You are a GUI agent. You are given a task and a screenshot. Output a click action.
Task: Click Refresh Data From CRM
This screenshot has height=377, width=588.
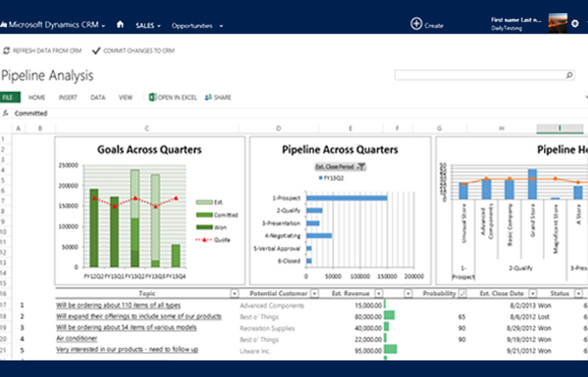(x=42, y=50)
